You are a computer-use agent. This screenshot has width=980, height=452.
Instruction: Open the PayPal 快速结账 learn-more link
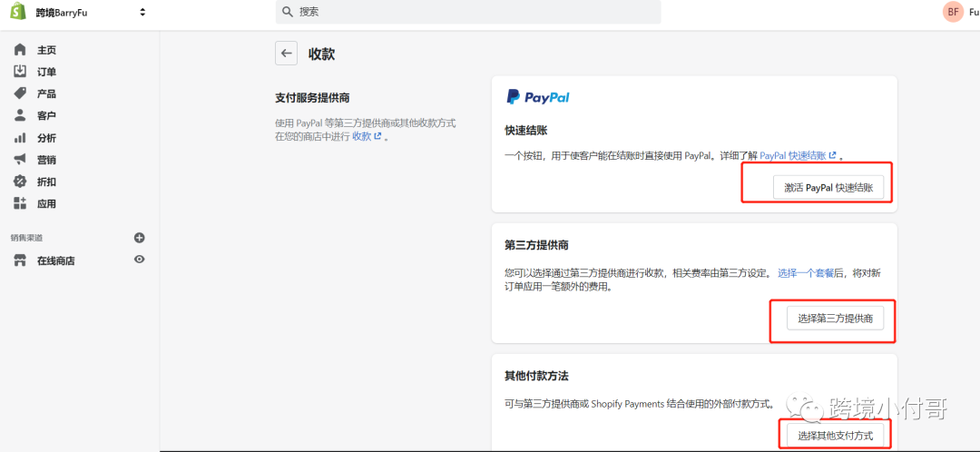point(799,155)
